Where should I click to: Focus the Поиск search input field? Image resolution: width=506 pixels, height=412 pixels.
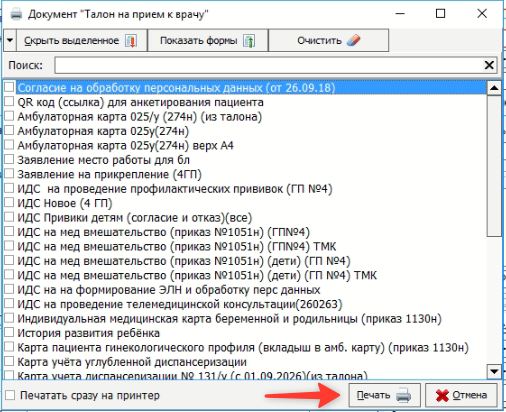coord(268,65)
